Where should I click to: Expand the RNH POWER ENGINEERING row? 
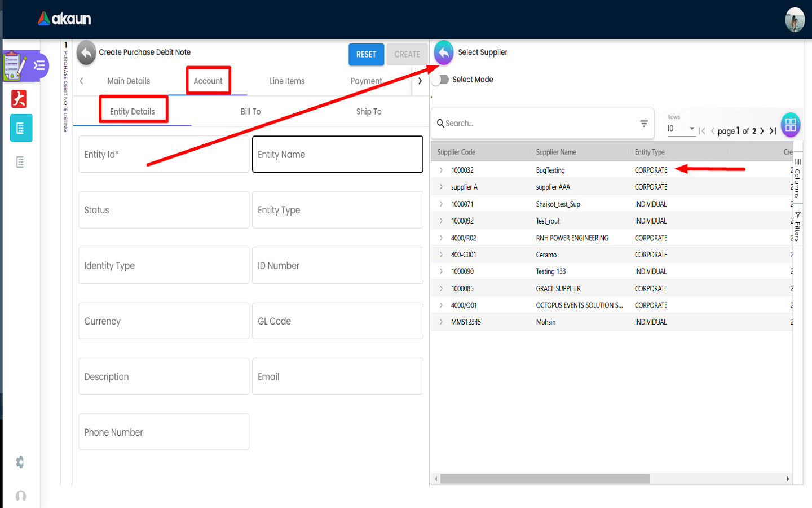[x=442, y=238]
